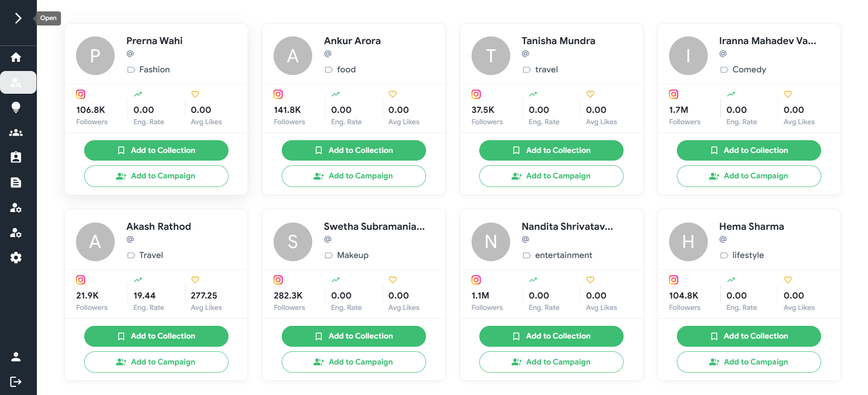Click the engagement trend arrow on Akash Rathod's card
Viewport: 868px width, 395px height.
[x=138, y=280]
